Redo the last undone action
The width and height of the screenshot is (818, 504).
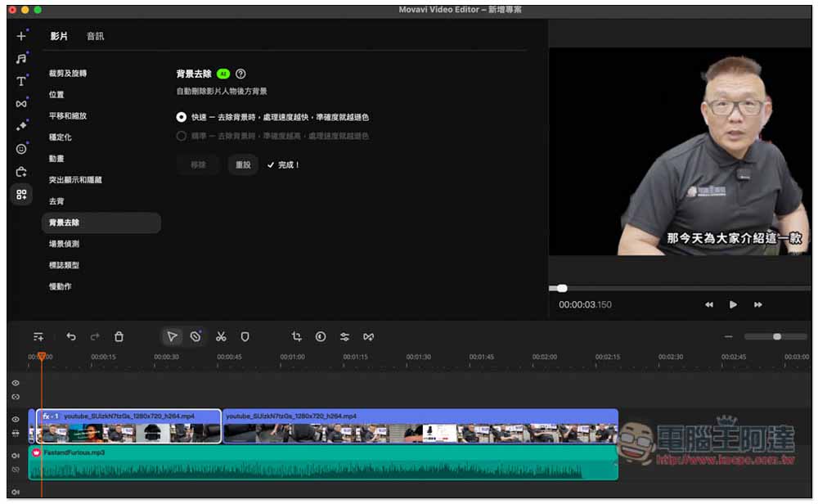pyautogui.click(x=95, y=337)
